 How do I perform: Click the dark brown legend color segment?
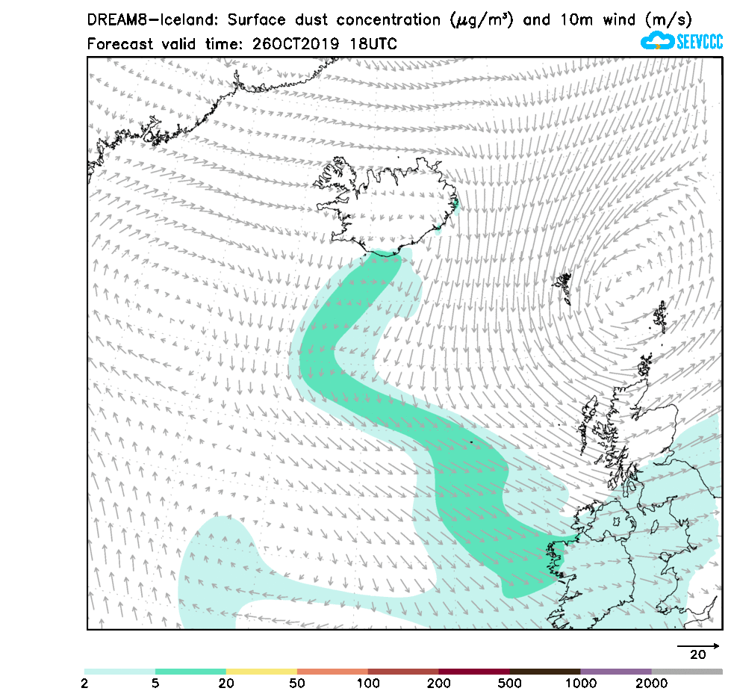[545, 672]
